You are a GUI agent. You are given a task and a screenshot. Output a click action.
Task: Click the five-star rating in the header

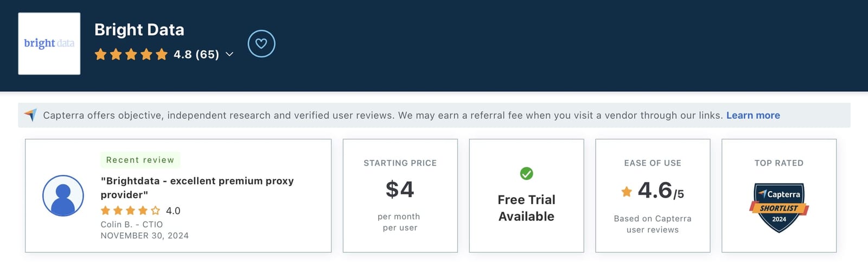tap(131, 54)
